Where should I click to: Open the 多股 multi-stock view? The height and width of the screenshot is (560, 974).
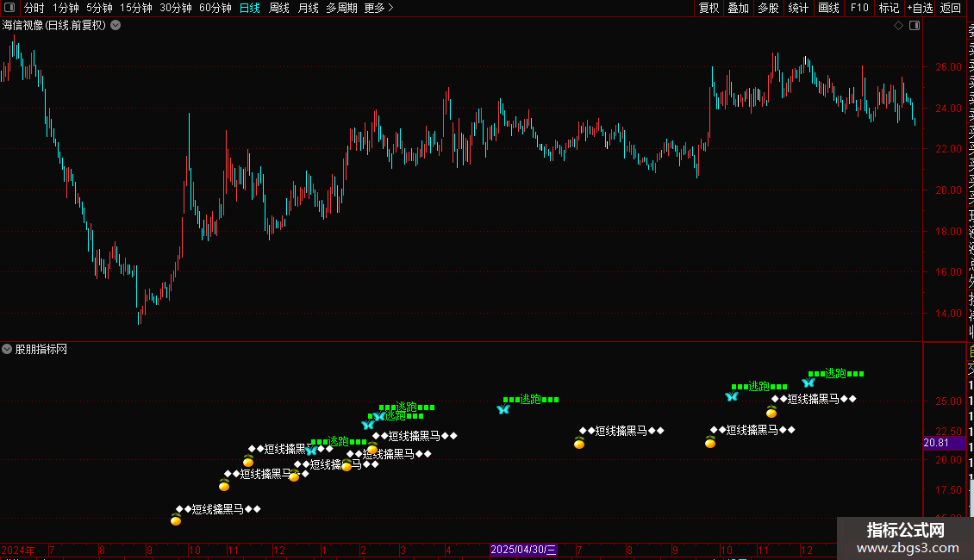768,8
